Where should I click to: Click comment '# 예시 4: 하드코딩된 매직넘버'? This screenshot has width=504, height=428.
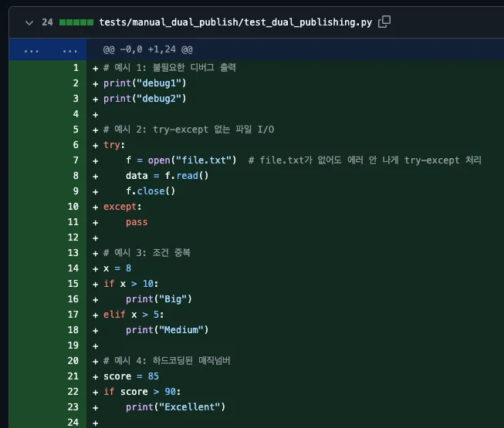click(x=167, y=361)
